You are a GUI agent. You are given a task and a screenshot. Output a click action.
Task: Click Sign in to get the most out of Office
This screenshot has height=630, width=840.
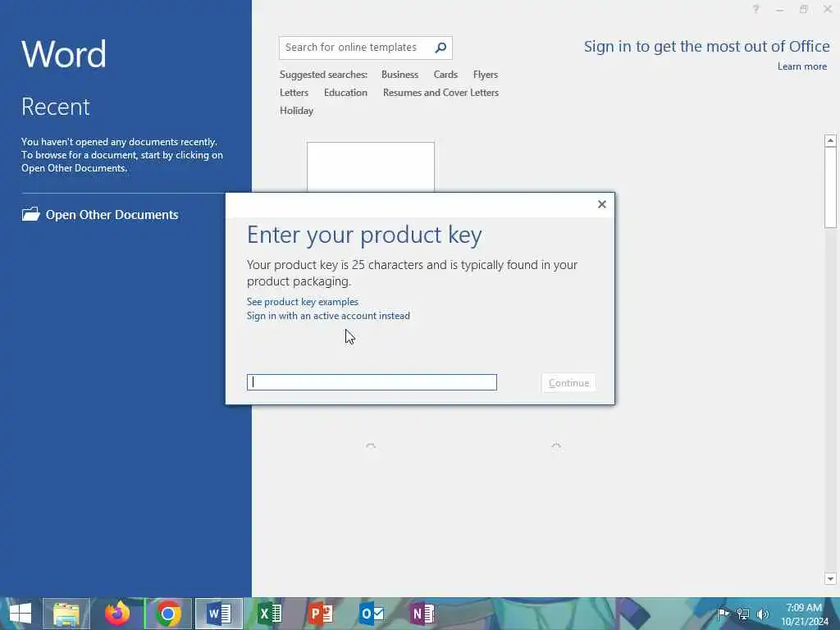(x=706, y=47)
